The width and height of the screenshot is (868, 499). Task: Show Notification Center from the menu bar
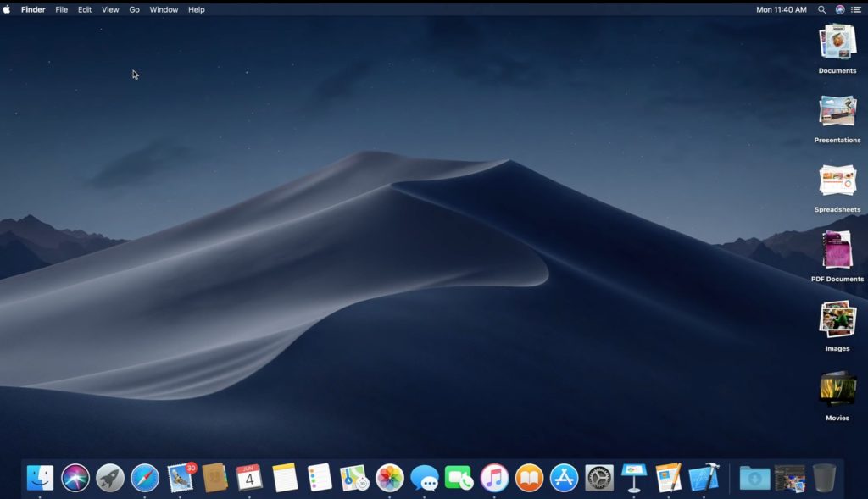pos(855,9)
